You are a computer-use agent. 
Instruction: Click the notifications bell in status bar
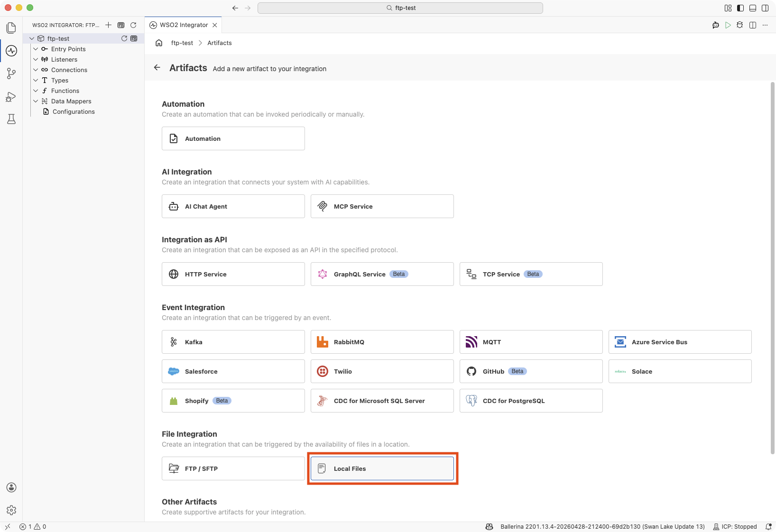point(768,527)
